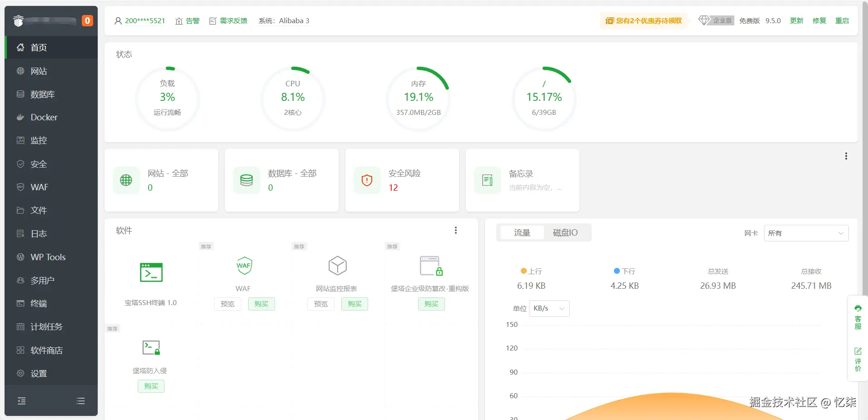Click 购买 under 堡塔防入侵
The width and height of the screenshot is (868, 420).
pyautogui.click(x=151, y=386)
